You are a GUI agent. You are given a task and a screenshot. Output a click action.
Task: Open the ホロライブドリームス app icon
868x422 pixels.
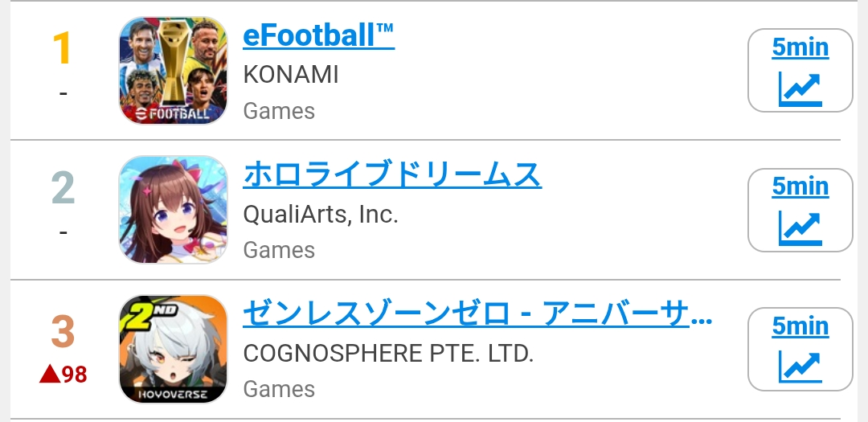coord(174,209)
